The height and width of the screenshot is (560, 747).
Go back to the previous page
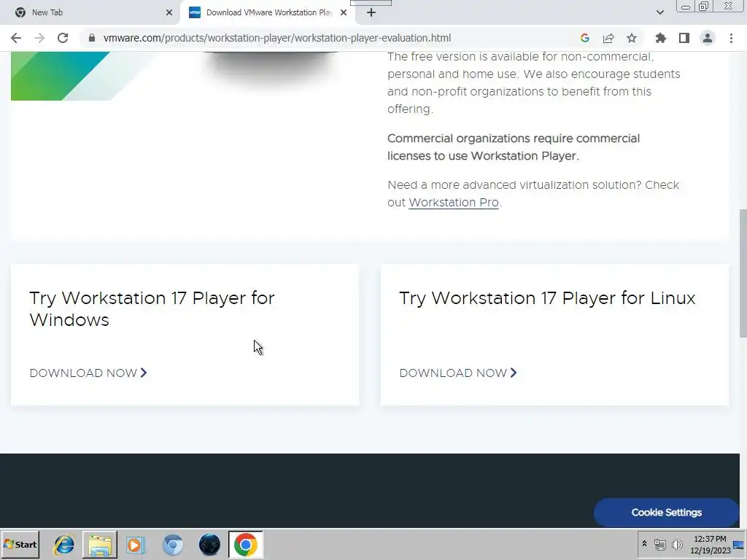click(16, 38)
